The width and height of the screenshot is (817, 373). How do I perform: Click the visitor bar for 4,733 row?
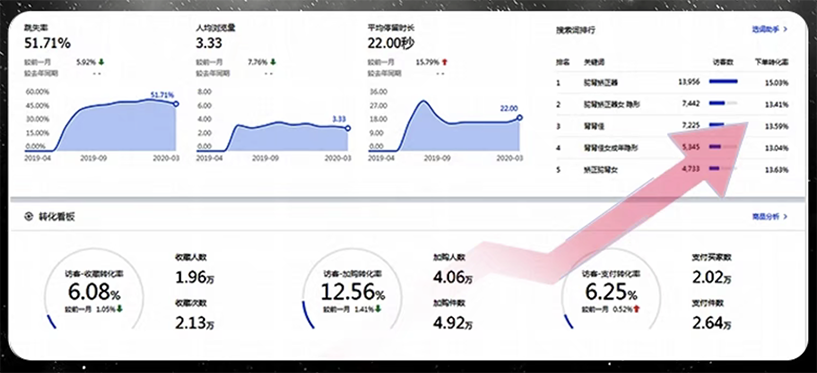click(x=723, y=168)
